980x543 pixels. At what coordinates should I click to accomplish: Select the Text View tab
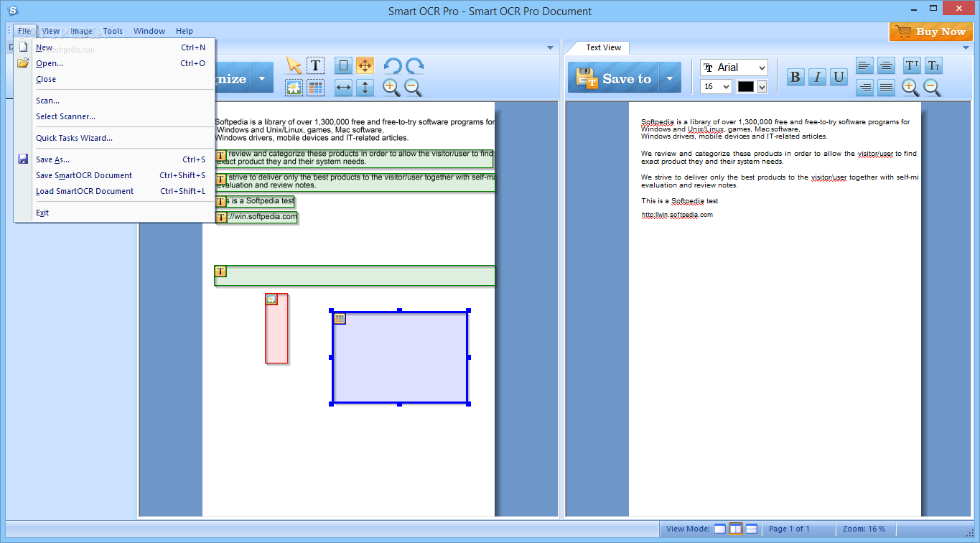click(x=603, y=47)
